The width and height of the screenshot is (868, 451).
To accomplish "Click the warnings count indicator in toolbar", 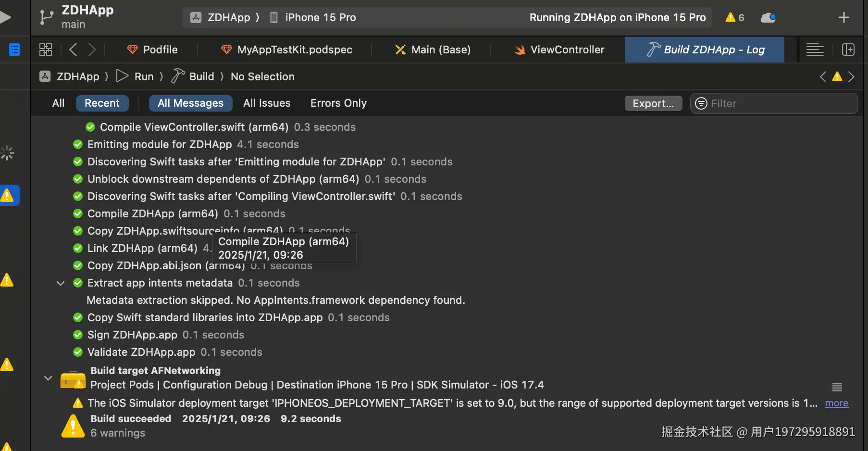I will point(735,18).
